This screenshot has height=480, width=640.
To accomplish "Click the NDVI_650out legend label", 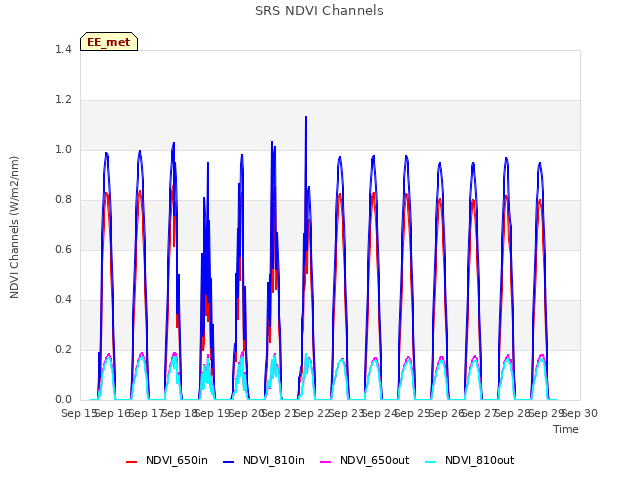I will [x=374, y=460].
